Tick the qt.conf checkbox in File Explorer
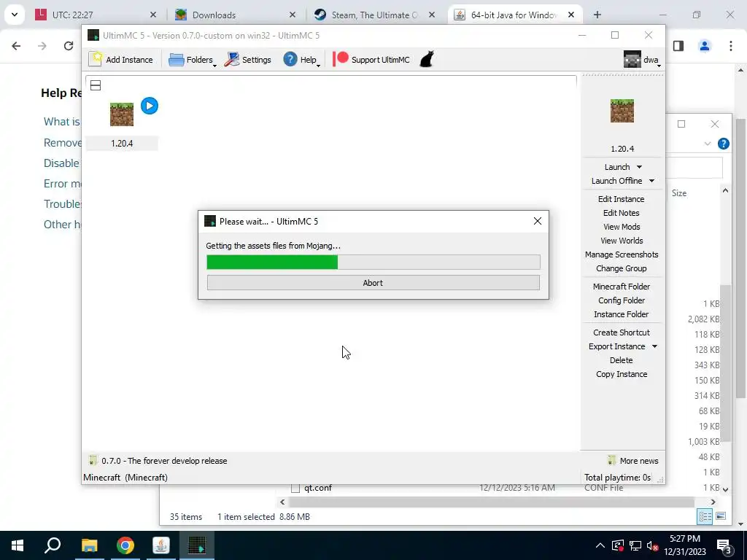Screen dimensions: 747x560 pos(295,488)
